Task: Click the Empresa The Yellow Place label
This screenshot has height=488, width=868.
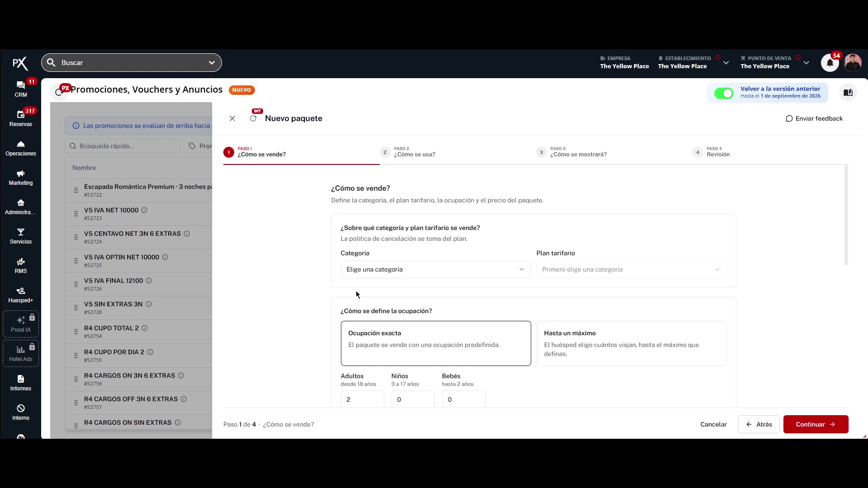Action: (624, 62)
